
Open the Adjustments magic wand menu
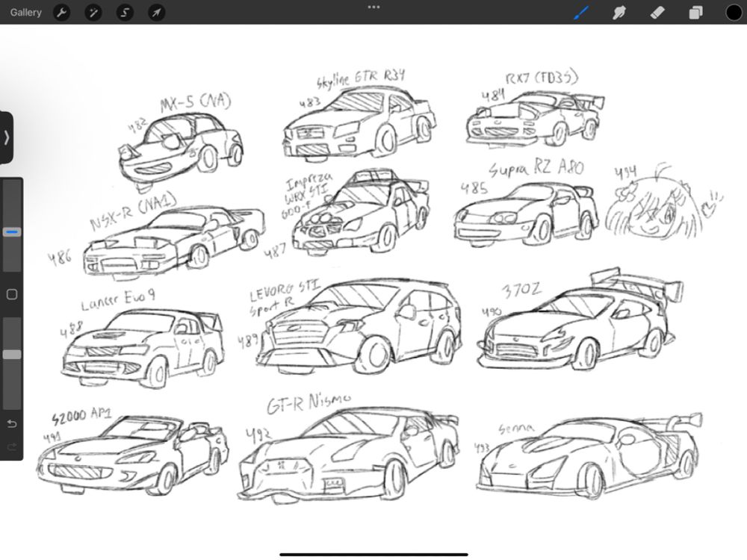pos(93,13)
